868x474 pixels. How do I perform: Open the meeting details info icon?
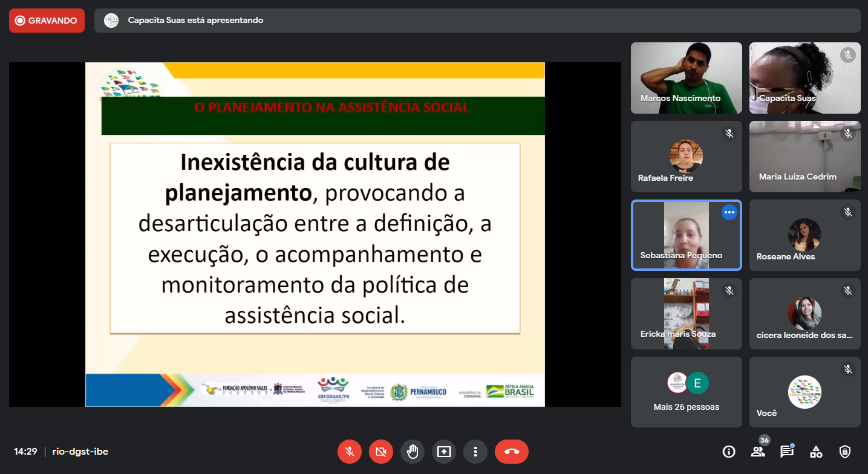point(729,452)
